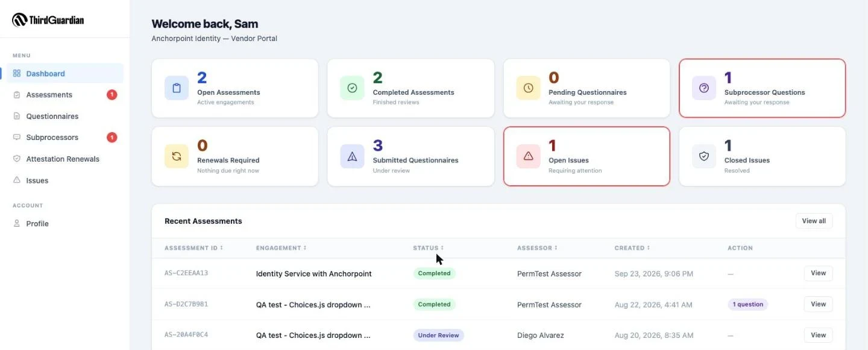Click the Subprocessor Questions question-mark icon
Screen dimensions: 868x350
(x=704, y=88)
